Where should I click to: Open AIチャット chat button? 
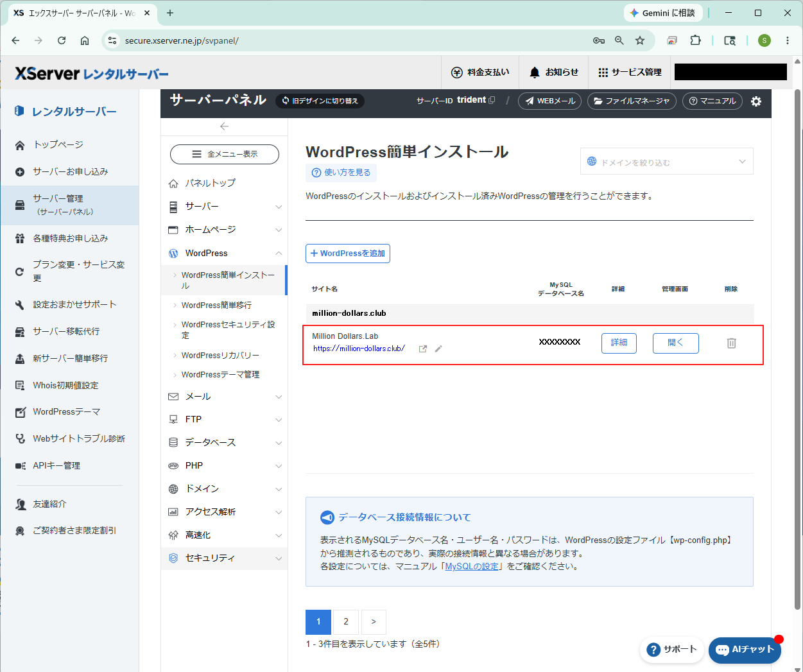(745, 650)
